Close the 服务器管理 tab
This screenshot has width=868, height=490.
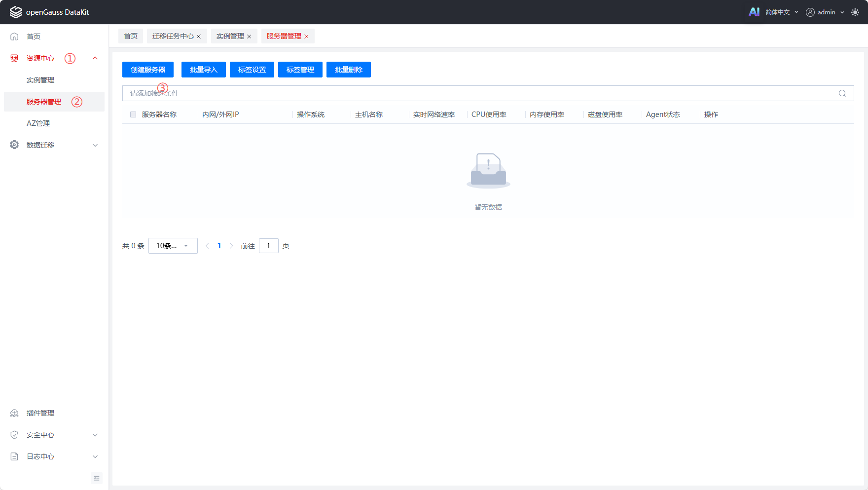point(306,37)
